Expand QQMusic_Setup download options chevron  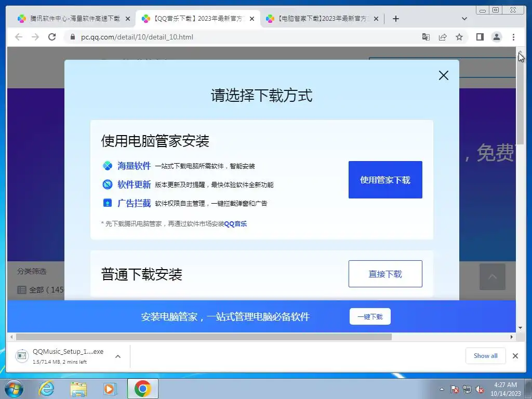[118, 356]
